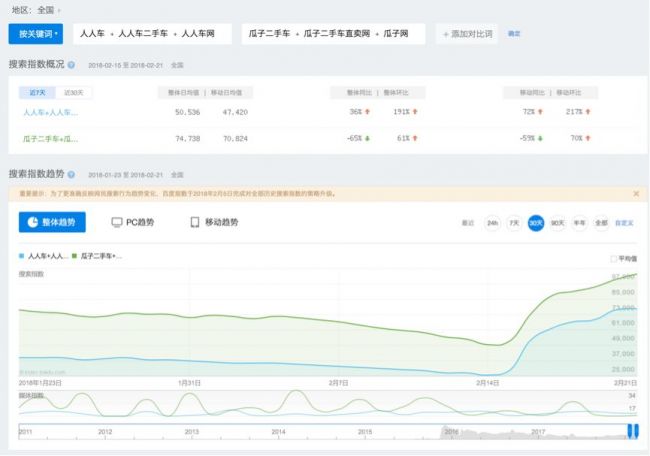This screenshot has width=650, height=456.
Task: Toggle green 瓜子二手车 legend swatch
Action: coord(74,256)
